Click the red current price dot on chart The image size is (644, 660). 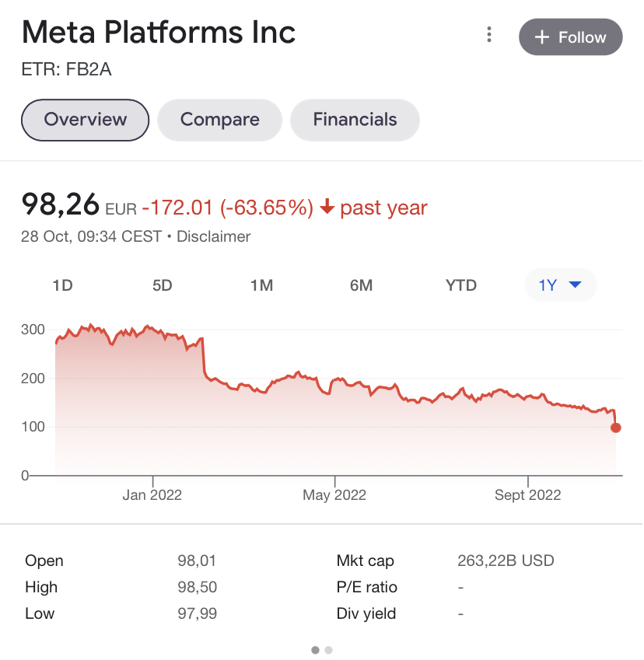(617, 428)
